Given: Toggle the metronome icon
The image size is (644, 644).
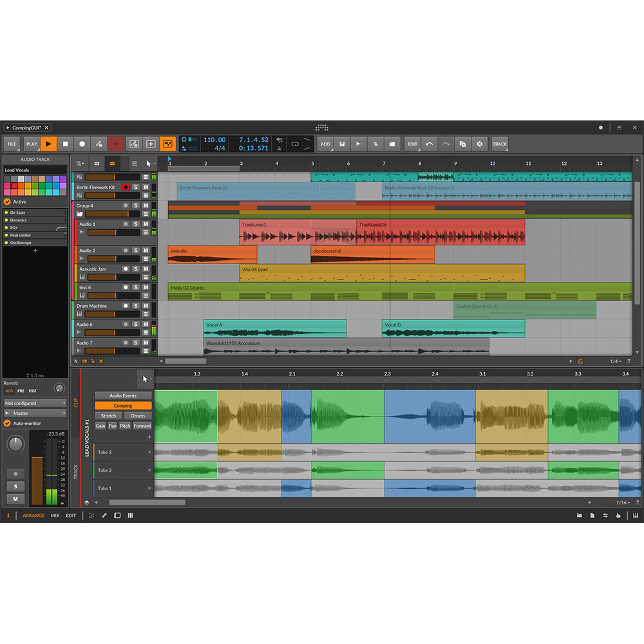Looking at the screenshot, I should click(279, 149).
